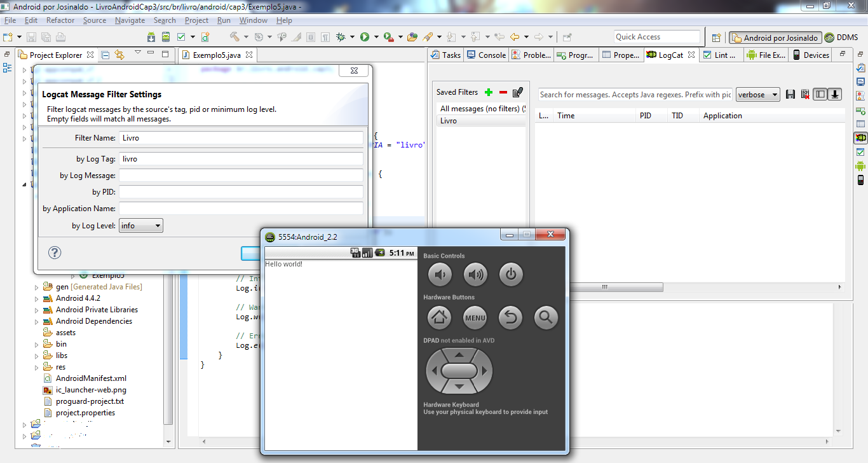Open the Refactor menu

pyautogui.click(x=60, y=20)
